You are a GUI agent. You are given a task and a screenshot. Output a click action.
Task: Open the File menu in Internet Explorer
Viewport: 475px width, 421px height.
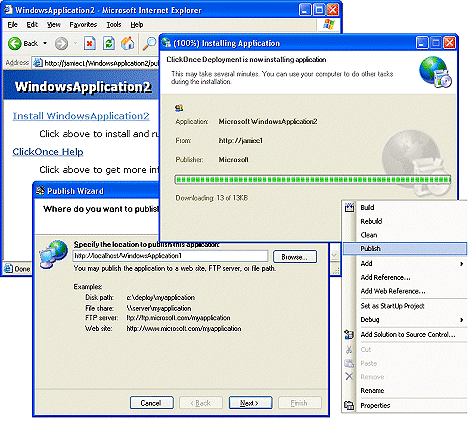pos(13,25)
